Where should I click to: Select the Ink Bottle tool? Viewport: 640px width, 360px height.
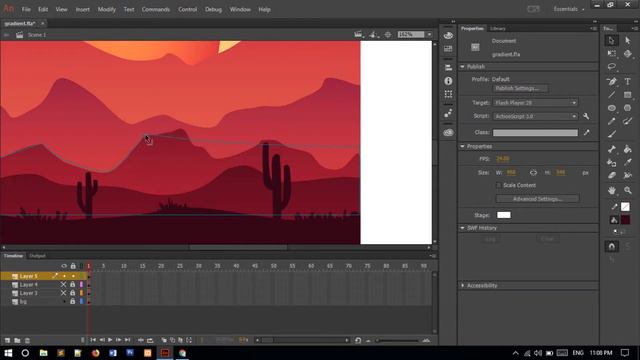[x=611, y=163]
